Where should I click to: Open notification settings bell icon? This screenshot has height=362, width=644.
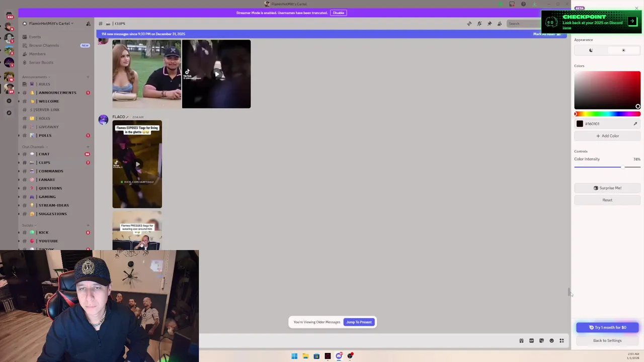click(479, 24)
